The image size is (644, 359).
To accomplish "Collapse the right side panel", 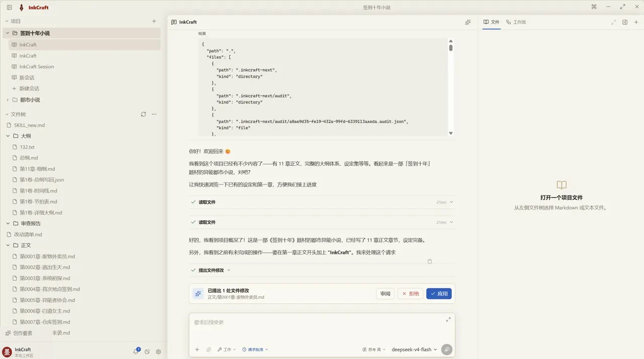I will (625, 22).
